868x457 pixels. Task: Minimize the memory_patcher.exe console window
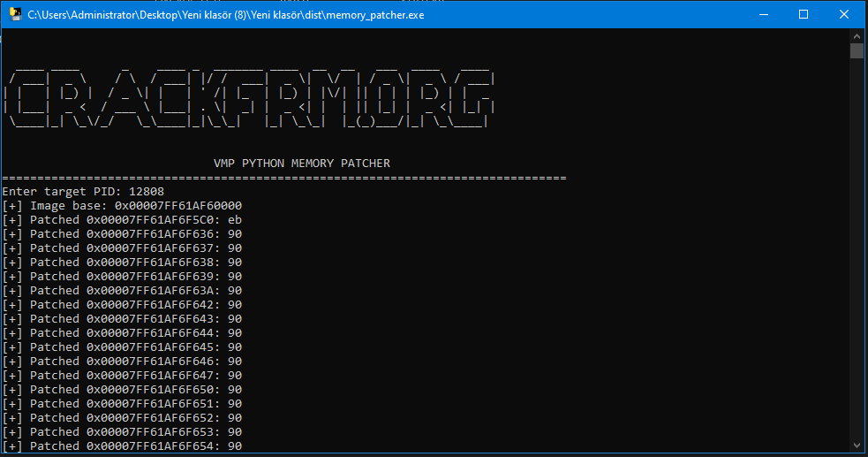pyautogui.click(x=763, y=14)
